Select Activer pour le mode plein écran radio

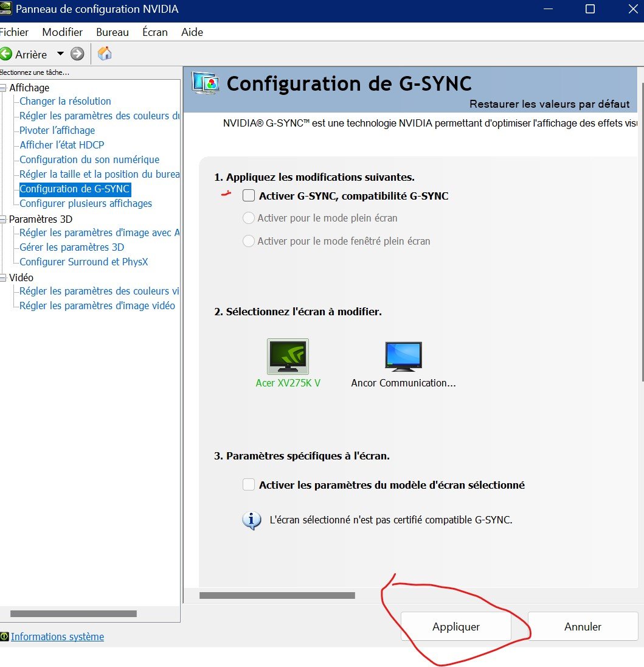coord(249,218)
